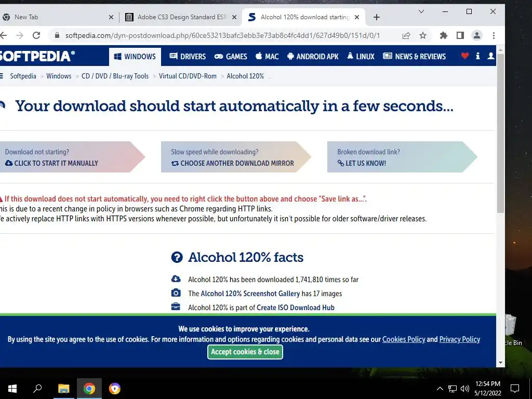The image size is (532, 399).
Task: Go to Alcohol 120% breadcrumb
Action: 245,76
